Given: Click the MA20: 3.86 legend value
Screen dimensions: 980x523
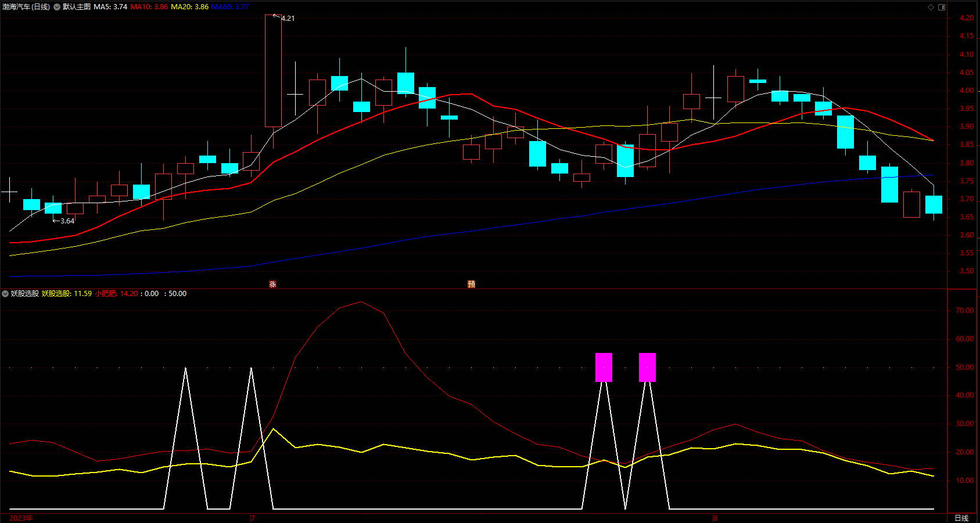Looking at the screenshot, I should pyautogui.click(x=190, y=7).
